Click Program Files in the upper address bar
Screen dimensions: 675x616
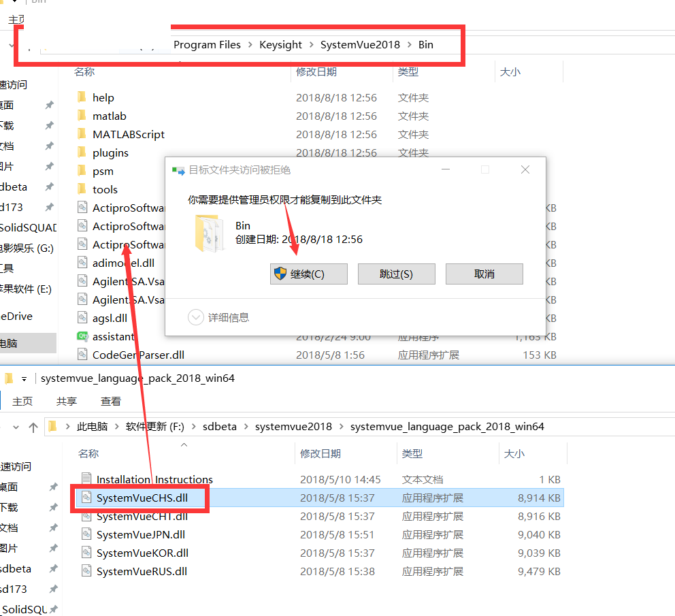point(207,45)
